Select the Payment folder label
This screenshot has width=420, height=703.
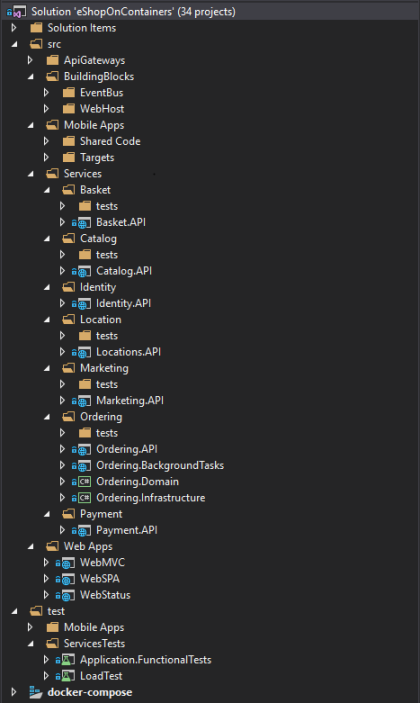[x=101, y=514]
